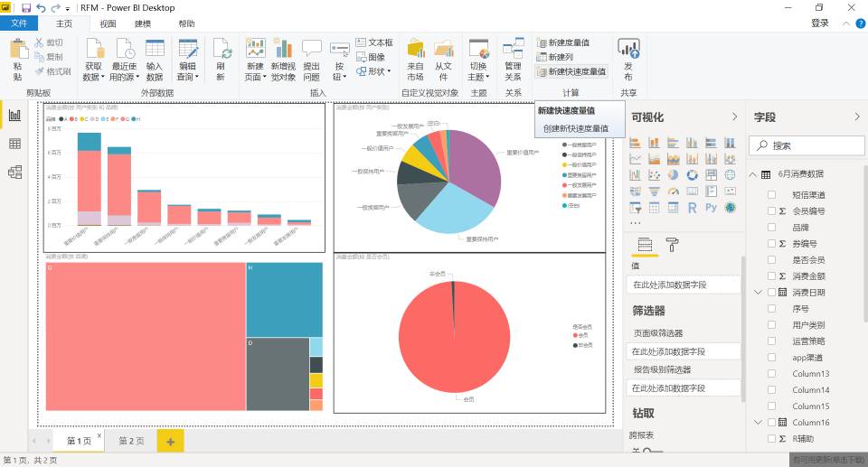Click 新建列 new column button
Screen dimensions: 868x467
pos(554,57)
